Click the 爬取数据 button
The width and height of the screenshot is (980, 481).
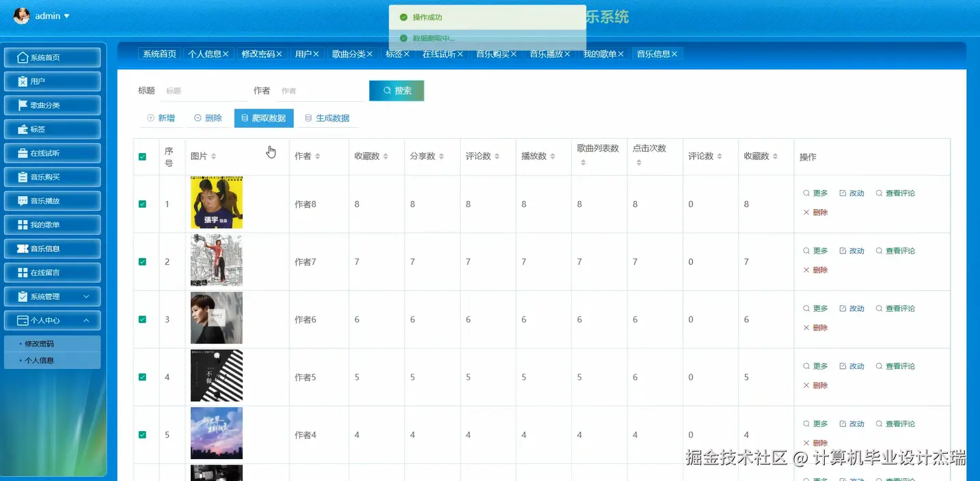point(264,118)
